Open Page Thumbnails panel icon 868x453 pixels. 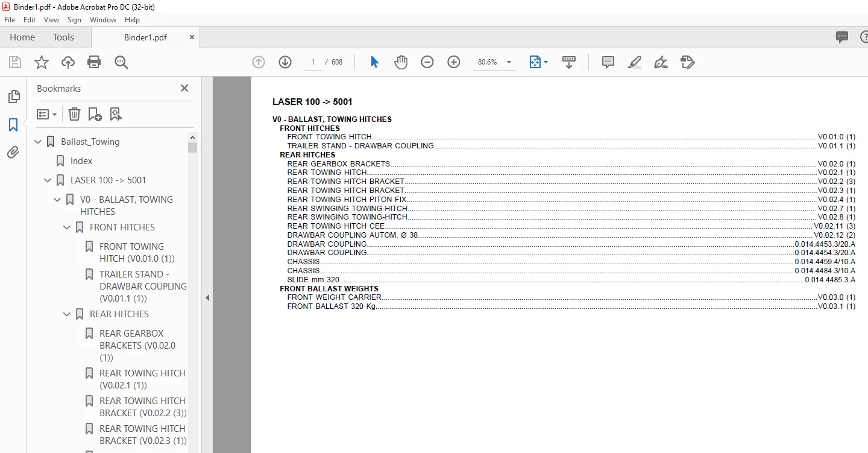pyautogui.click(x=13, y=97)
